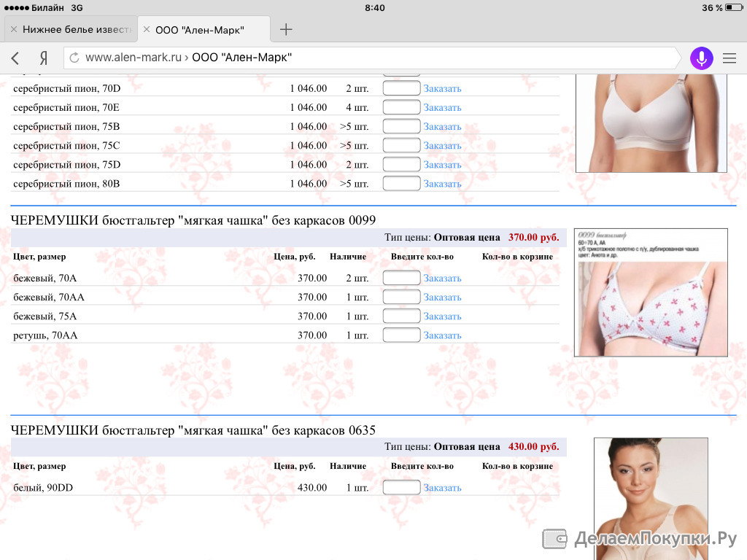Order белый 90DD via Заказать

coord(442,488)
